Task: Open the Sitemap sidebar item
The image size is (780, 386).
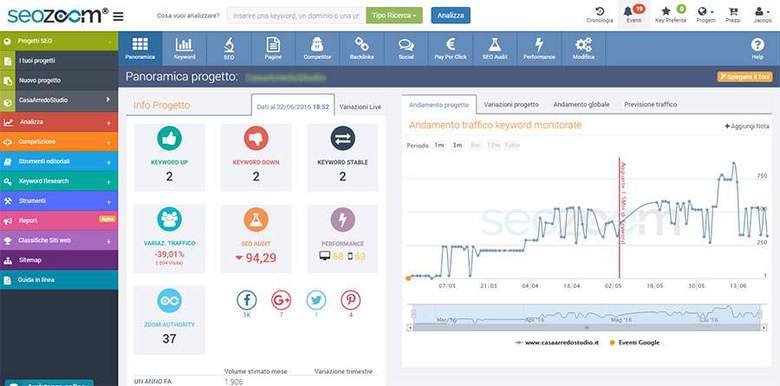Action: tap(59, 260)
